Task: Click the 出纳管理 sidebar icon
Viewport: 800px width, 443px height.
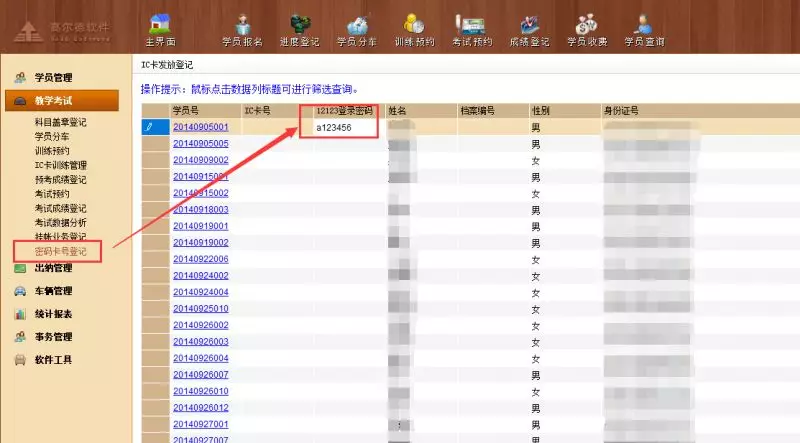Action: coord(20,268)
